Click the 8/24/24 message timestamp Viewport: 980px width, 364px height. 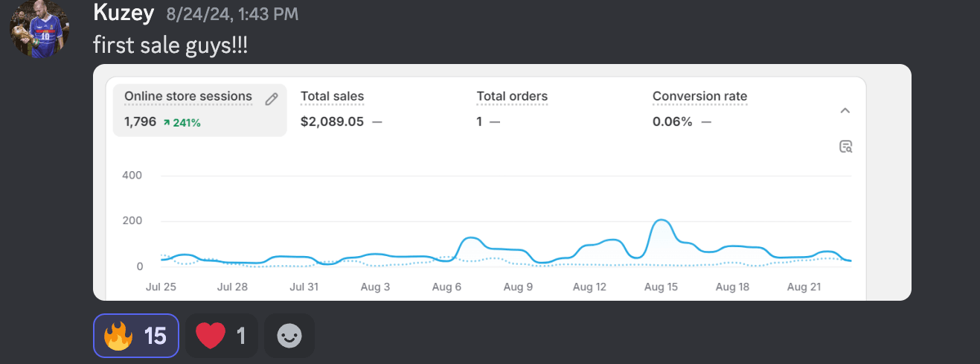click(232, 13)
